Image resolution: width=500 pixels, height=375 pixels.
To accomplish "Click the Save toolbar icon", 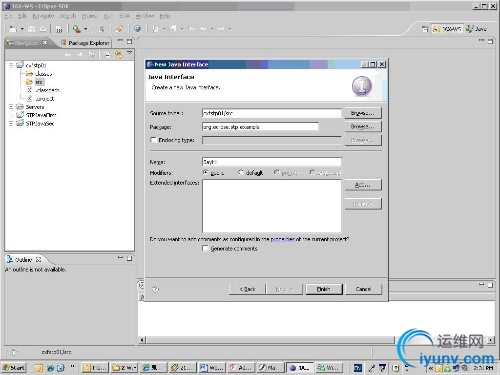I will (x=31, y=29).
